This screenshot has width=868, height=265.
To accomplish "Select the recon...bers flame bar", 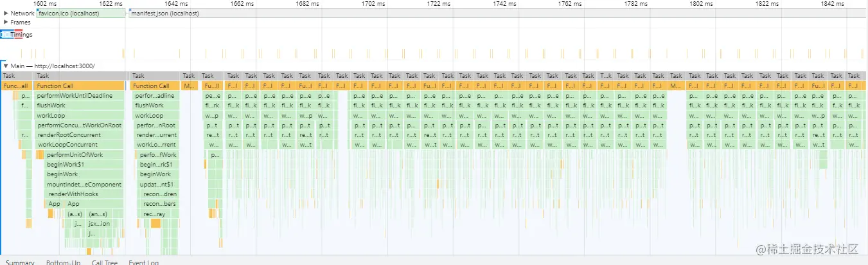I will 159,204.
